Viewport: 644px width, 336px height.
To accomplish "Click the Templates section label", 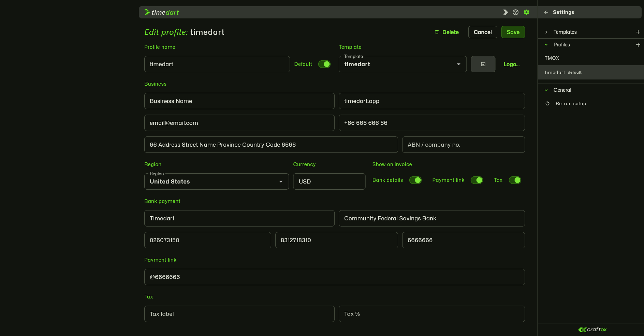I will (x=565, y=32).
